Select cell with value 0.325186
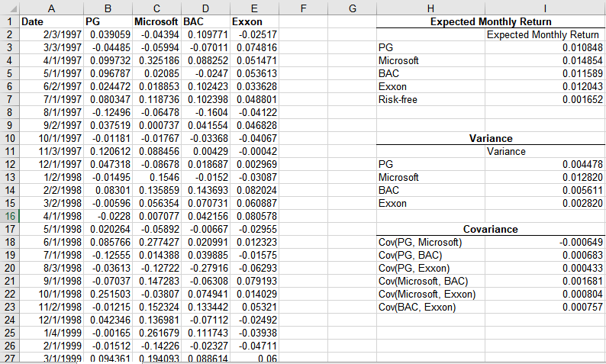Viewport: 606px width, 364px height. point(156,61)
